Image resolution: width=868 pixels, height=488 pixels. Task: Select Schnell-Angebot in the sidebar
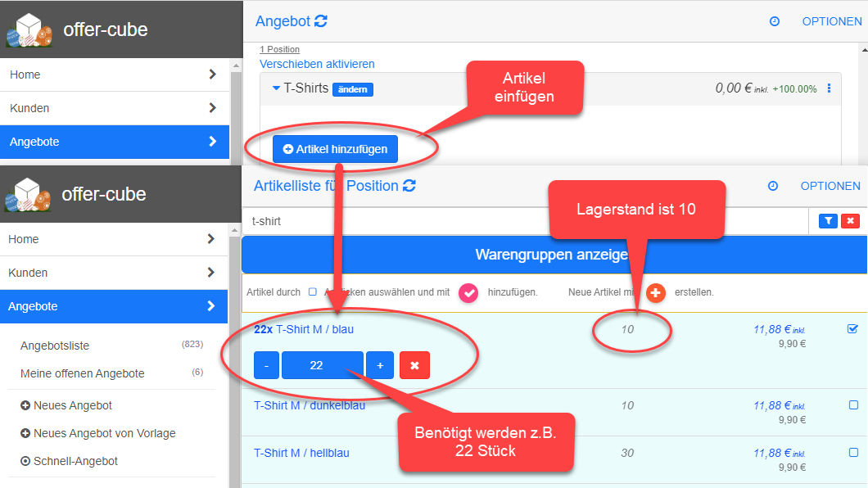click(70, 461)
